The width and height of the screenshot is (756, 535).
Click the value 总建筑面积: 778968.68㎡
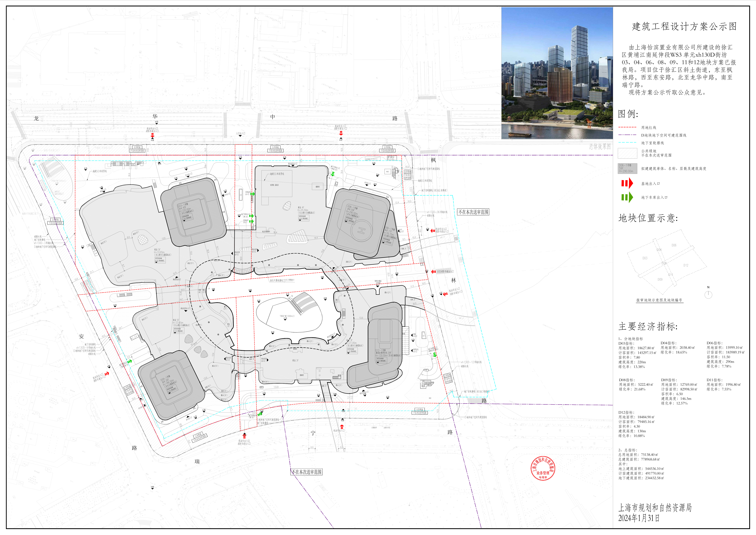[x=639, y=459]
